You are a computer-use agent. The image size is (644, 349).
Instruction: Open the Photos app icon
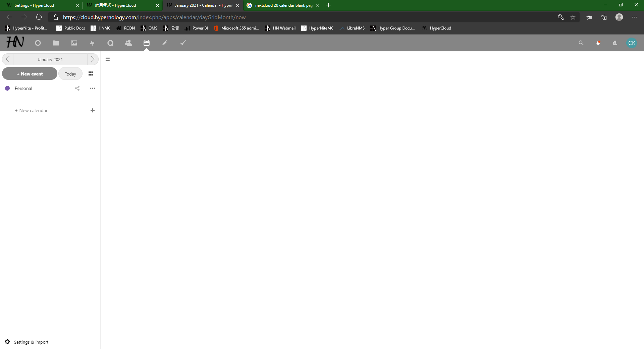74,43
